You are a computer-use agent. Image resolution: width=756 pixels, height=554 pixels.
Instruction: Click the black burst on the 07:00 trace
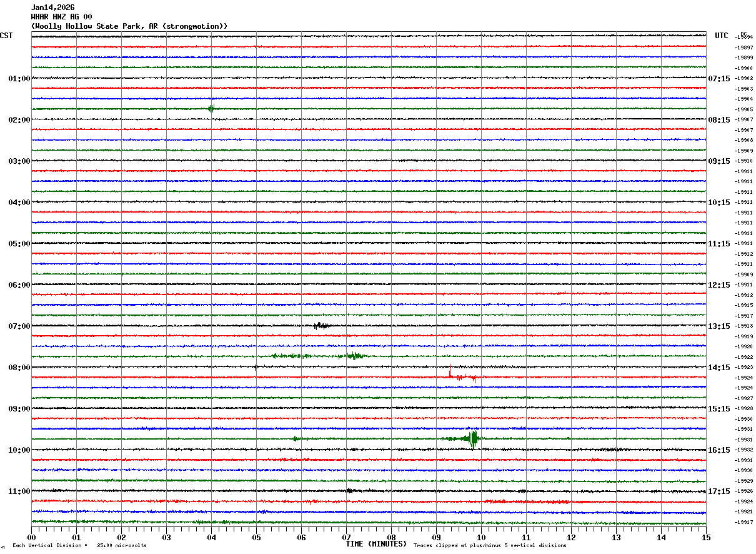(x=321, y=325)
